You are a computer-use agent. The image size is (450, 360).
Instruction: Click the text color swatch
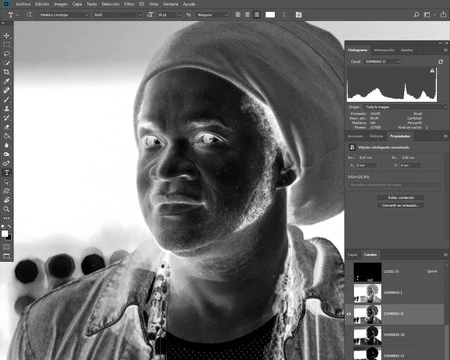coord(270,15)
